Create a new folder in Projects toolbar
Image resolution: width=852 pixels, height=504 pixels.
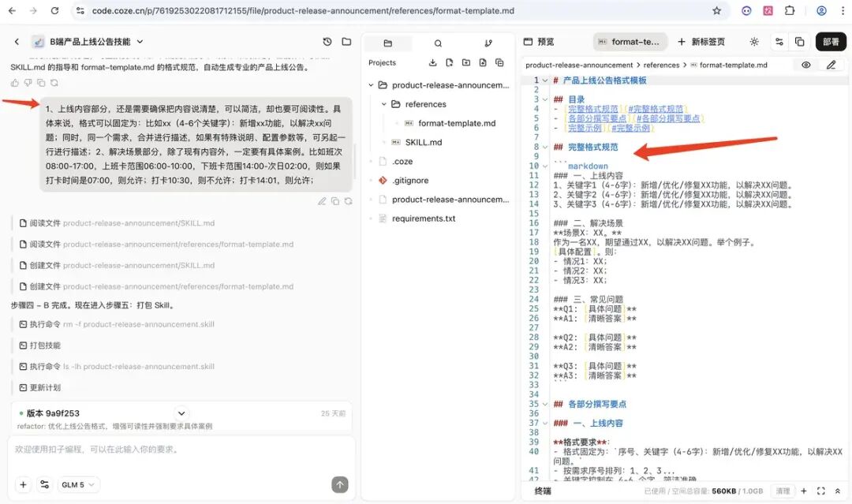466,62
